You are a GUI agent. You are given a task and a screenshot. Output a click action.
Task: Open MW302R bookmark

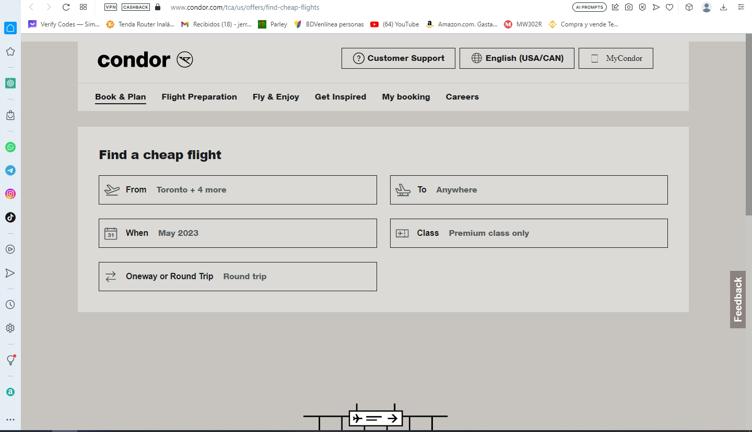tap(523, 24)
